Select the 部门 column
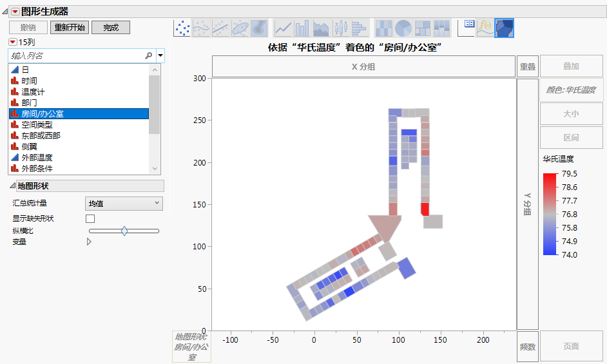Screen dimensions: 607x364 pyautogui.click(x=79, y=102)
